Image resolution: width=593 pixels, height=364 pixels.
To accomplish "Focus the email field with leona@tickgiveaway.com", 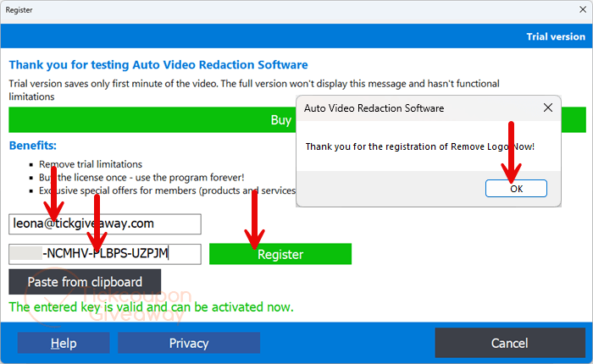I will (x=105, y=223).
